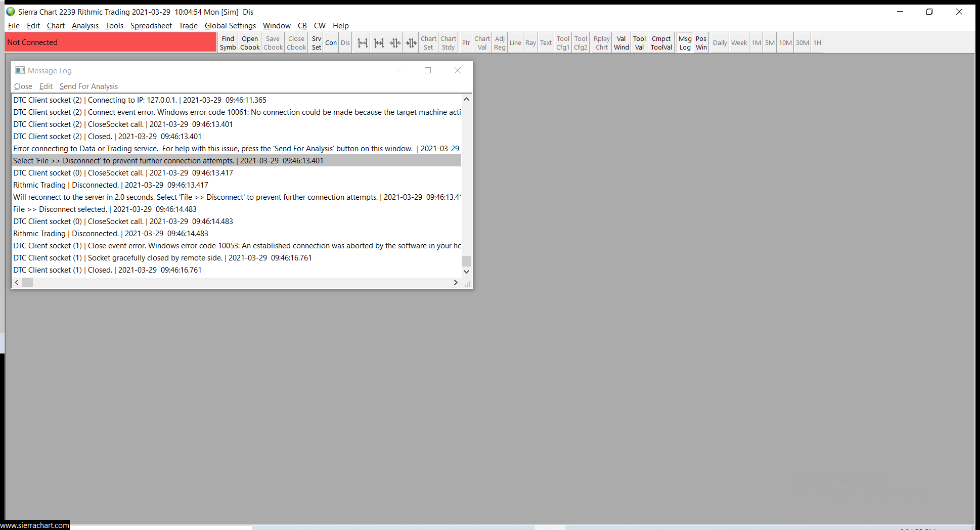Open the Tools menu
Viewport: 980px width, 530px height.
click(114, 26)
